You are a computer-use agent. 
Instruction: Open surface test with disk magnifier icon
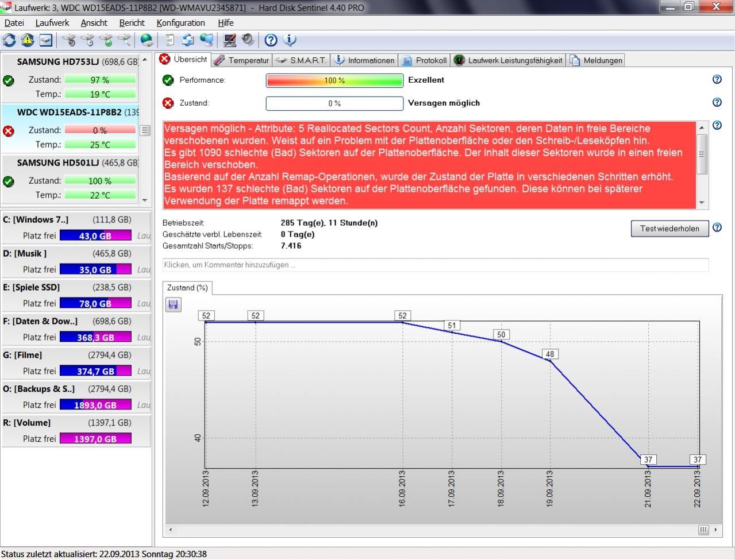(124, 40)
